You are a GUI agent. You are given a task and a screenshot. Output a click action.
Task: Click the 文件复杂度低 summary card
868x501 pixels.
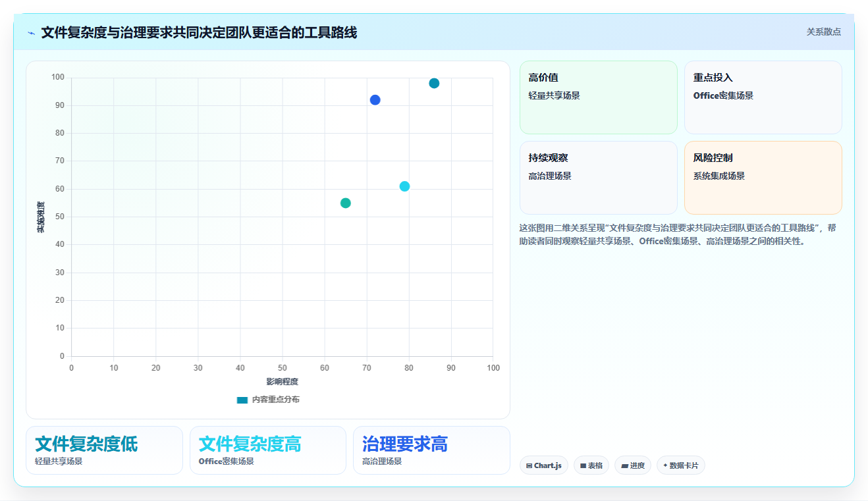pos(104,450)
